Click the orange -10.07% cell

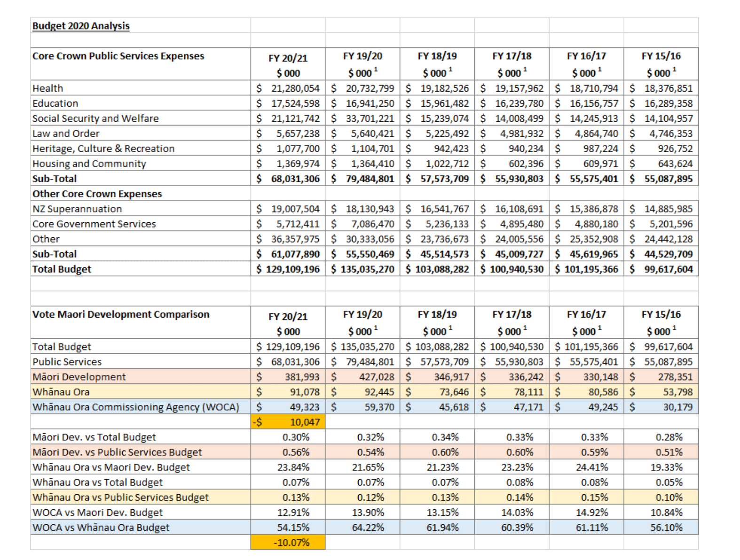tap(288, 542)
